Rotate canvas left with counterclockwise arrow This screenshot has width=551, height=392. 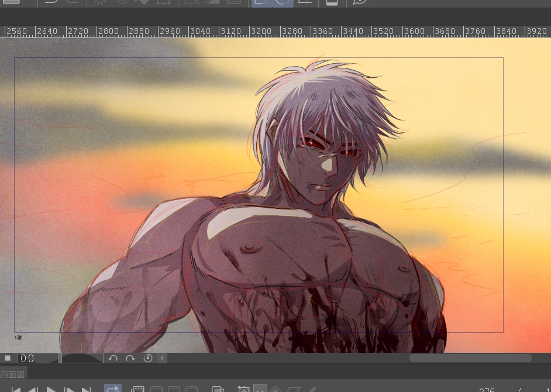pyautogui.click(x=113, y=358)
